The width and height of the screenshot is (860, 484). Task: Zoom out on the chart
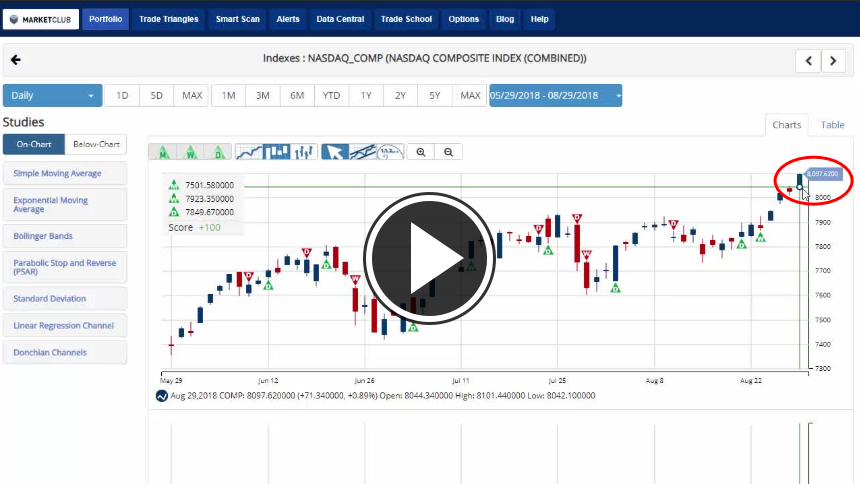pos(449,152)
